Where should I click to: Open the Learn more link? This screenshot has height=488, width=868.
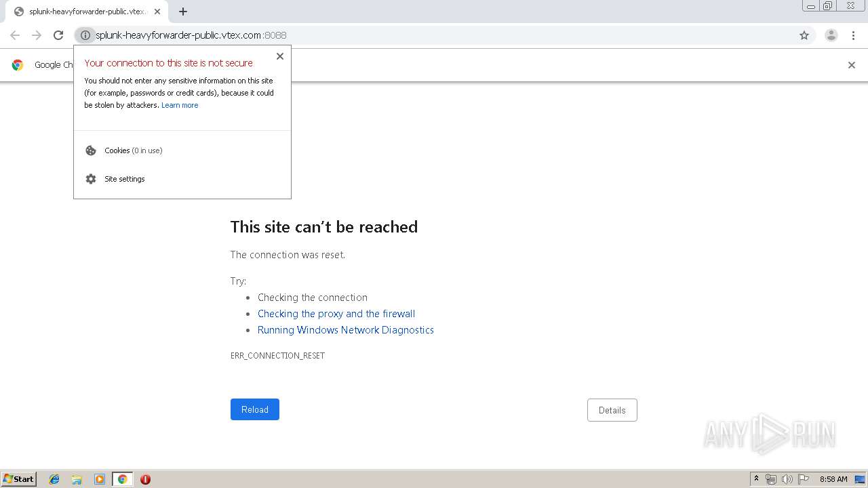coord(180,105)
